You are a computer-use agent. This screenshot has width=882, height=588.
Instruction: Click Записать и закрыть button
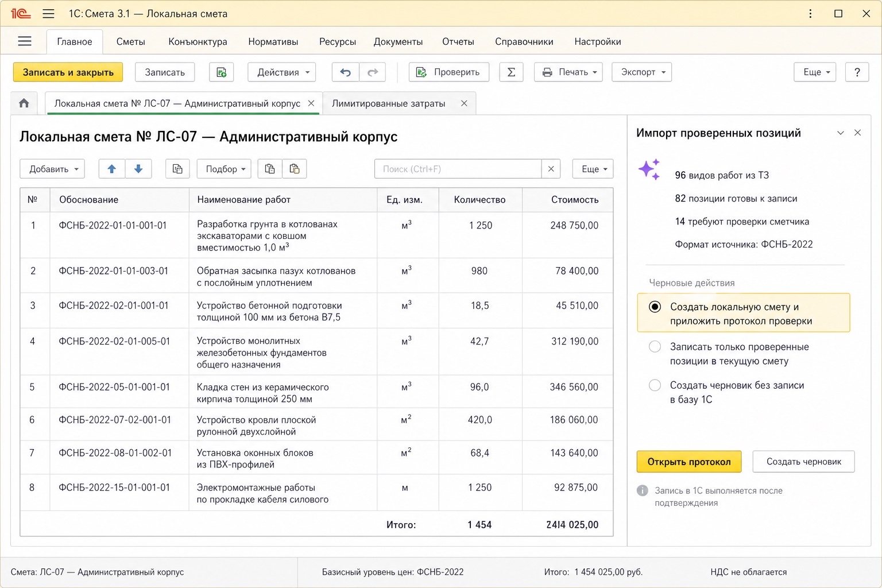[x=68, y=72]
